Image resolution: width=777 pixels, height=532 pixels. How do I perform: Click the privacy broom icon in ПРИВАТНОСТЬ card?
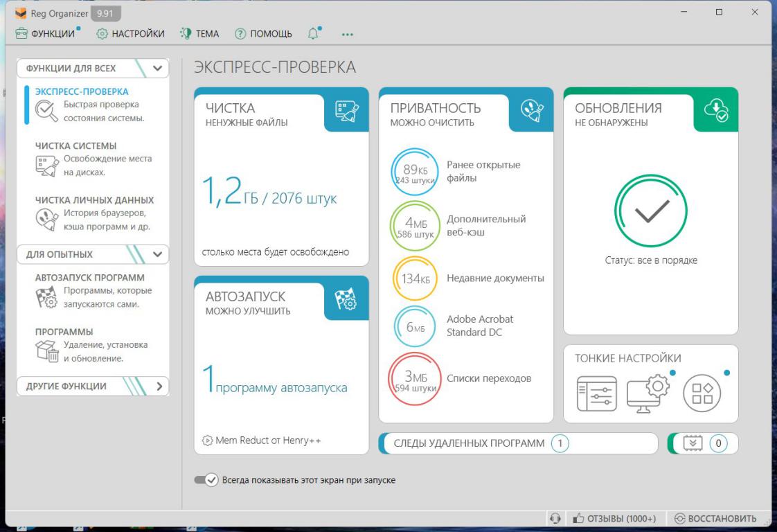coord(531,112)
